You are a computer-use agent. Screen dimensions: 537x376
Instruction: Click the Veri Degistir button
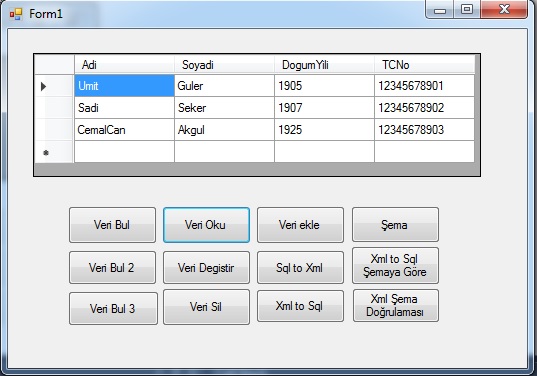[x=206, y=267]
